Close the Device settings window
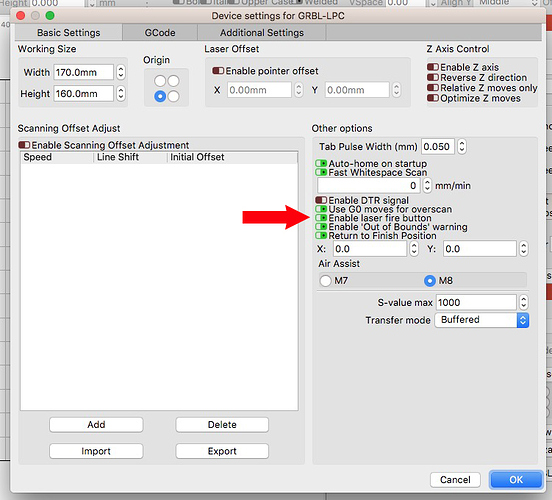This screenshot has height=500, width=552. pyautogui.click(x=20, y=15)
